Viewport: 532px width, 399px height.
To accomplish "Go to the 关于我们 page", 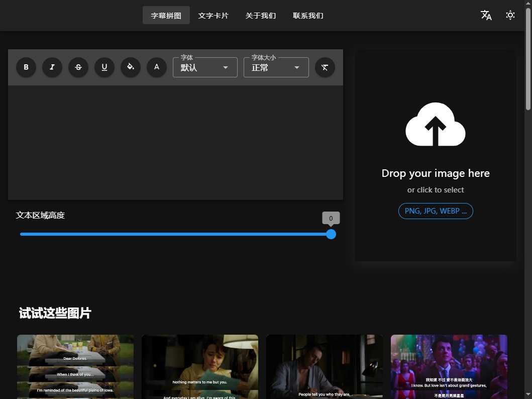I will tap(261, 16).
